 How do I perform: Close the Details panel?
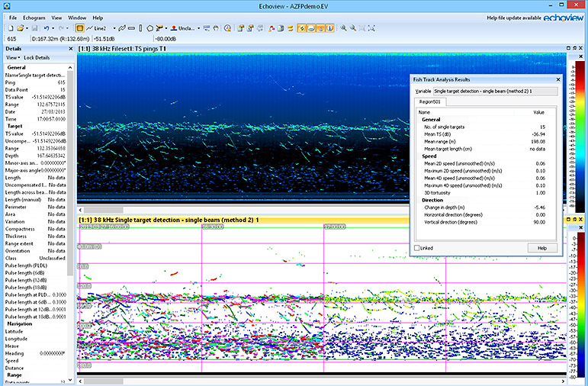[70, 49]
